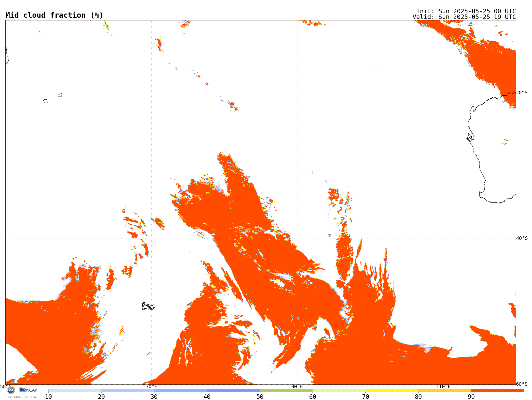Viewport: 532px width, 400px height.
Task: Click the 20°S latitude label
Action: tap(522, 93)
